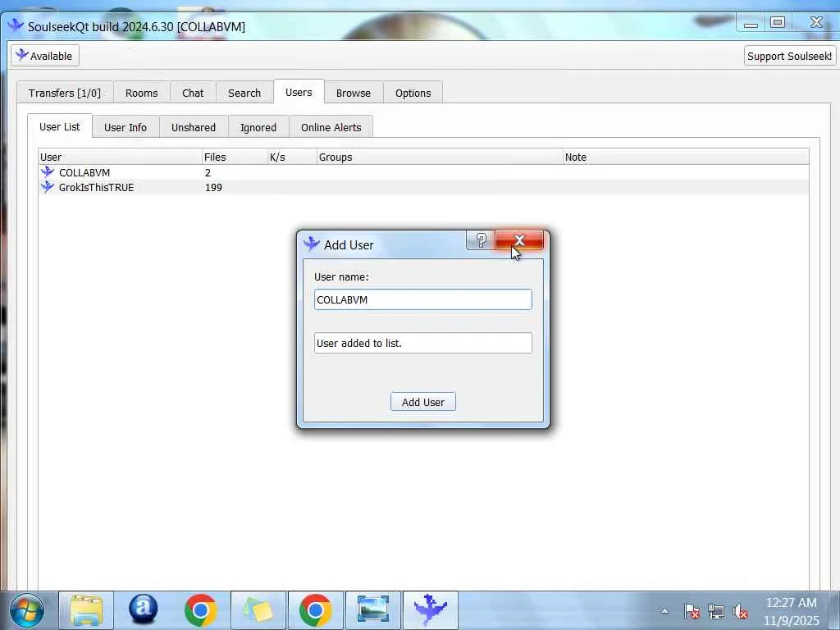Select the User List sub-tab
The height and width of the screenshot is (630, 840).
point(59,126)
